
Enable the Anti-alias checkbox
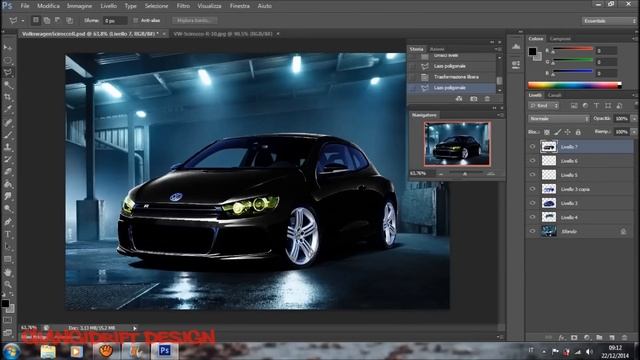[136, 20]
